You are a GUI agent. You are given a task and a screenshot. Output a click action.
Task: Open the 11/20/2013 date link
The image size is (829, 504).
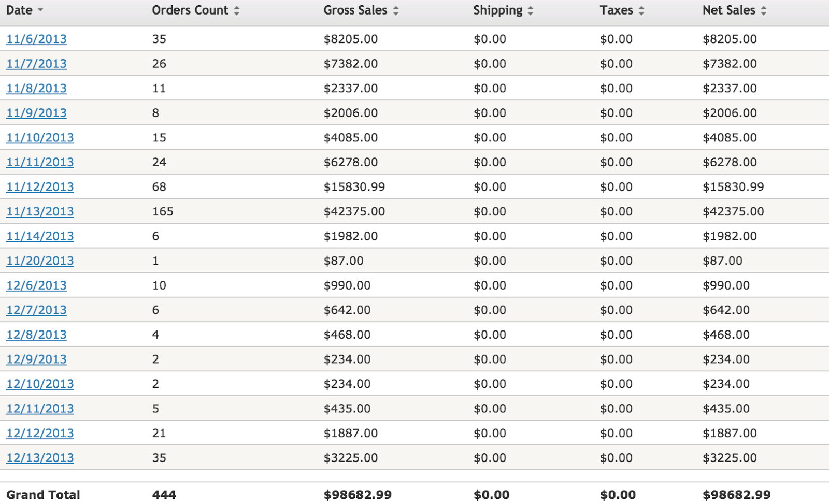[40, 261]
